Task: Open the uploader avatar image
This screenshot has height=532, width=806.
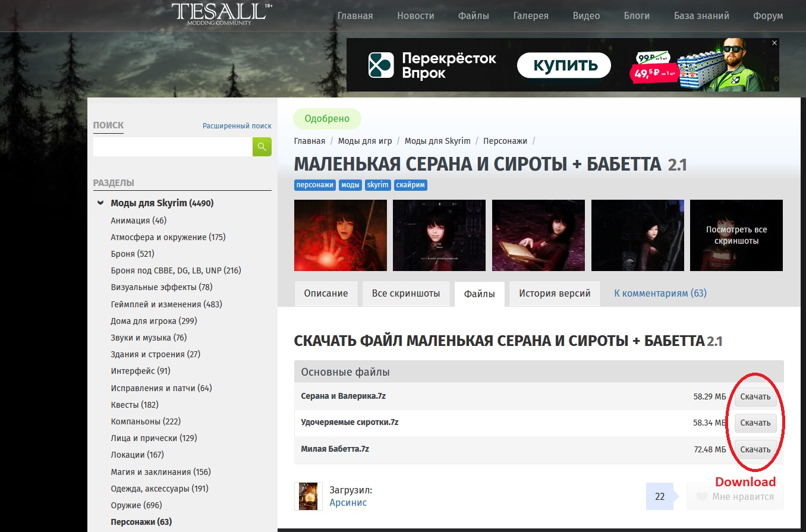Action: click(308, 496)
